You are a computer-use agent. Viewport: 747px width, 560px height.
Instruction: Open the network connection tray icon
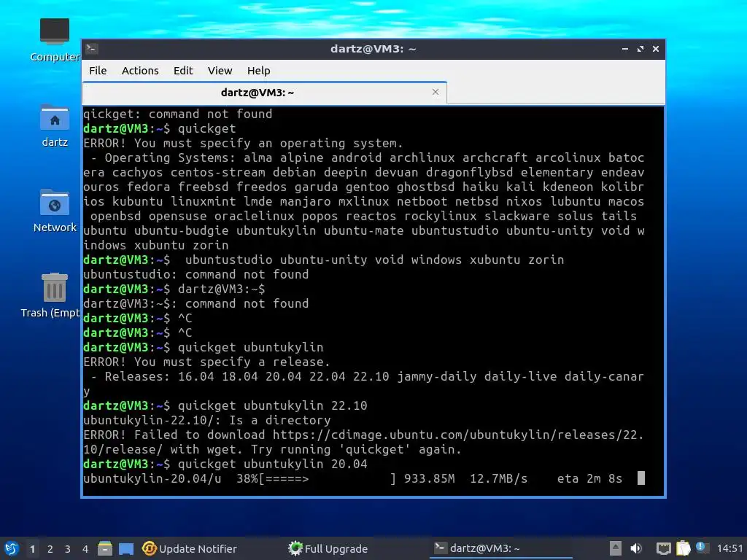pos(663,548)
